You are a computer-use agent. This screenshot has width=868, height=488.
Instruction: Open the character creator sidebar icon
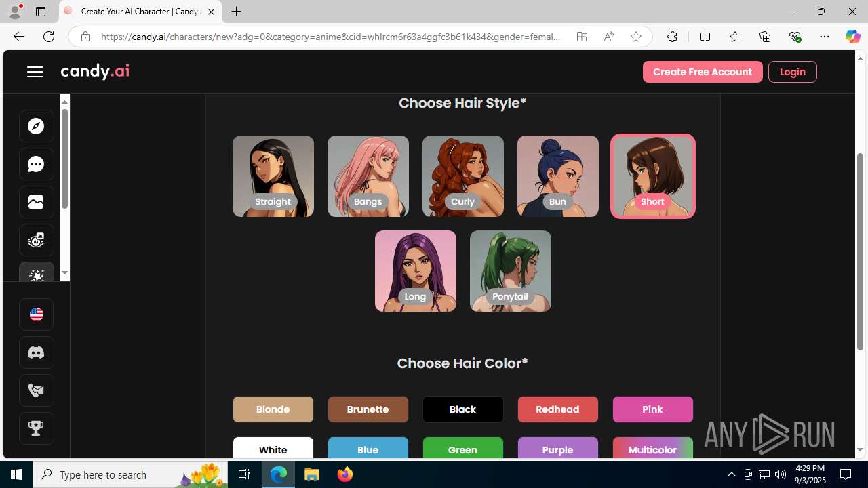point(37,240)
